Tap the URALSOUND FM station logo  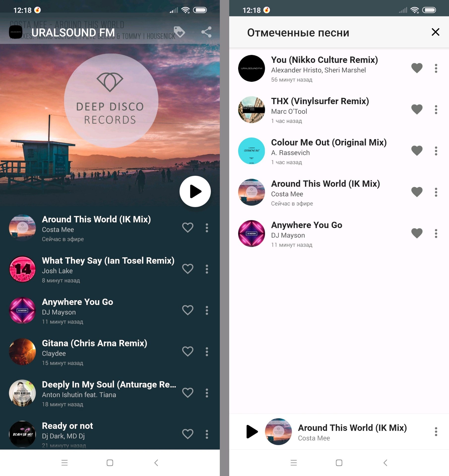[x=16, y=32]
